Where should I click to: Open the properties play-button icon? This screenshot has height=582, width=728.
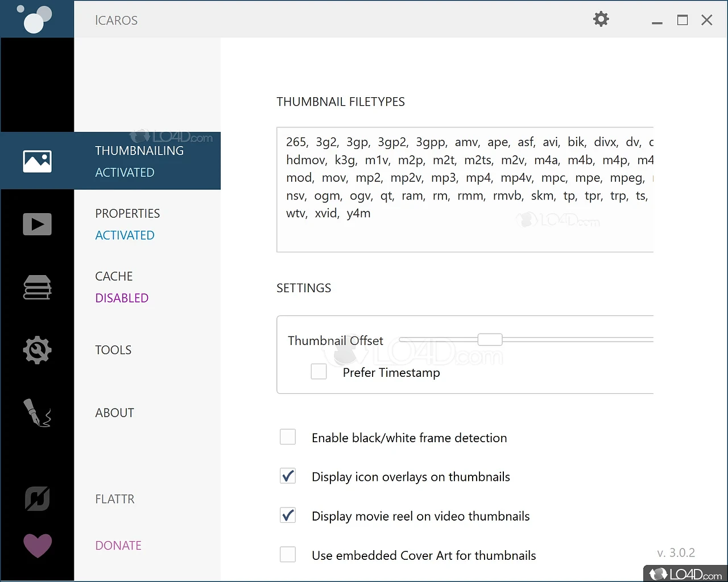38,224
